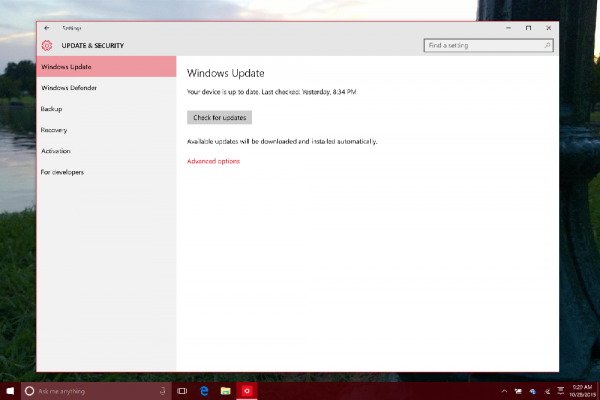
Task: Switch to the Recovery section
Action: coord(54,130)
